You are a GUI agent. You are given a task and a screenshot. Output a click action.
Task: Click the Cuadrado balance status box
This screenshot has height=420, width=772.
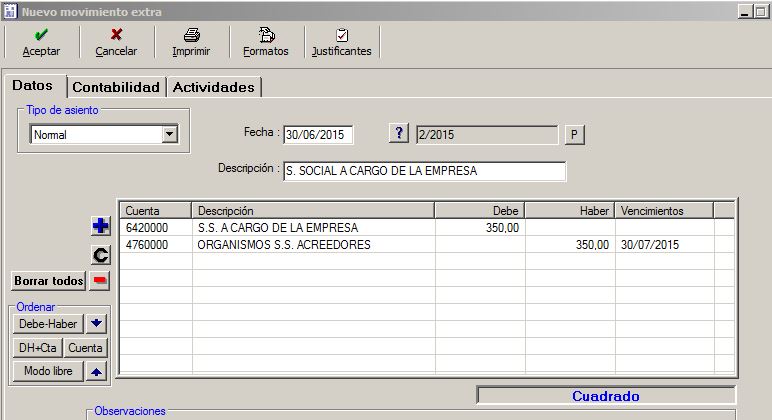pos(606,396)
